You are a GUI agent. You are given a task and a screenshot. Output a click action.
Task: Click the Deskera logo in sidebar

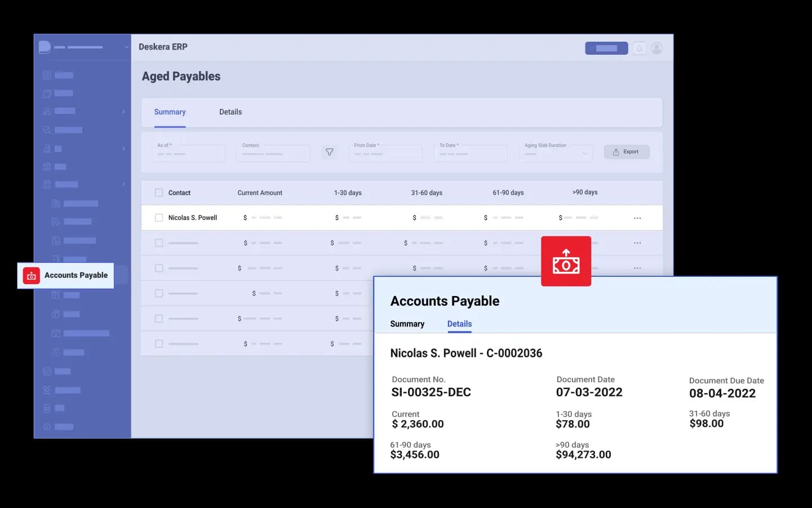[x=45, y=47]
